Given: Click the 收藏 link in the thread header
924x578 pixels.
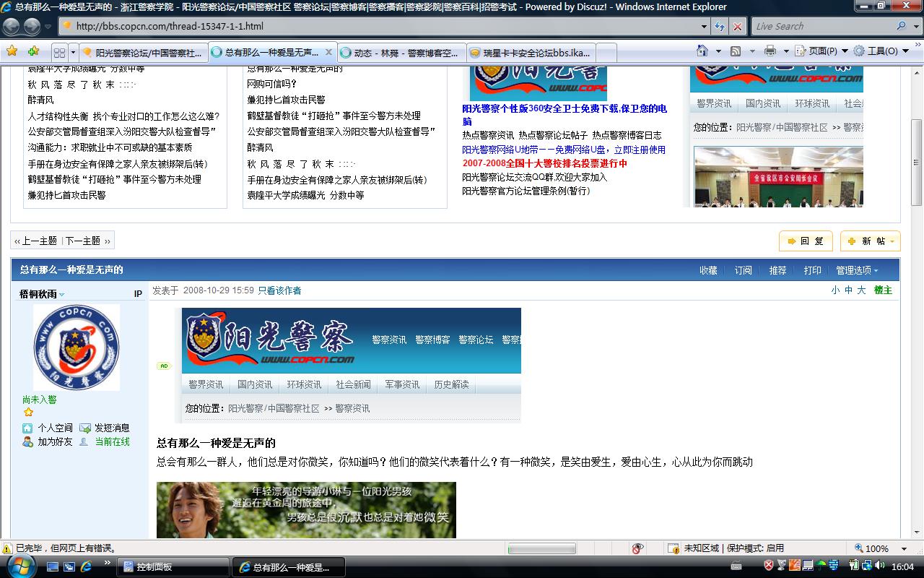Looking at the screenshot, I should tap(708, 270).
